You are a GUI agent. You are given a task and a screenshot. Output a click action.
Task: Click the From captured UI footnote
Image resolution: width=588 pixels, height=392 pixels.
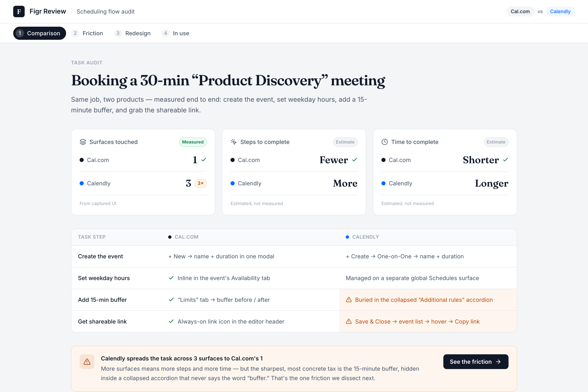pyautogui.click(x=98, y=204)
